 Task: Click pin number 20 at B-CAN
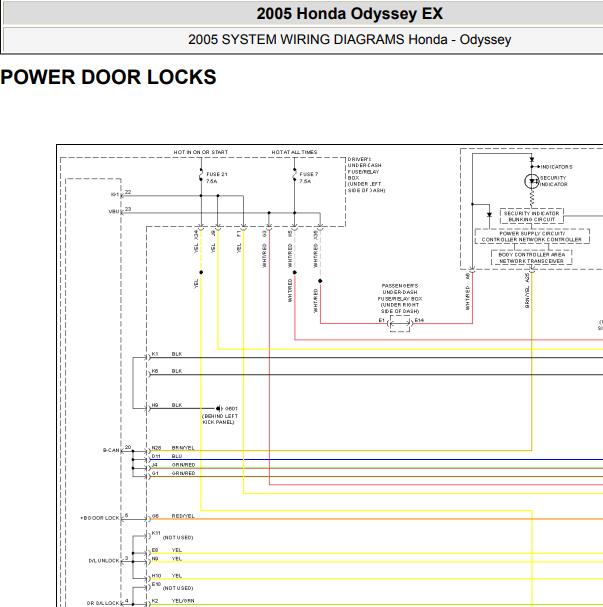[128, 447]
